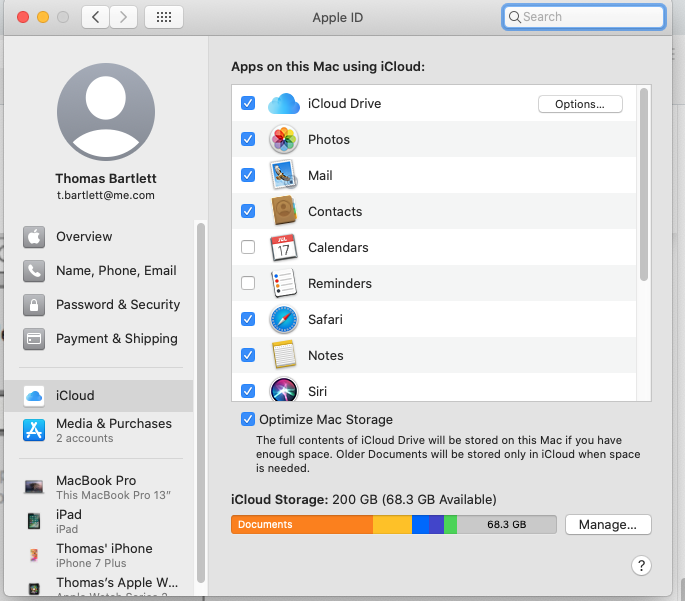Click the yellow storage bar segment
This screenshot has width=685, height=601.
[392, 525]
